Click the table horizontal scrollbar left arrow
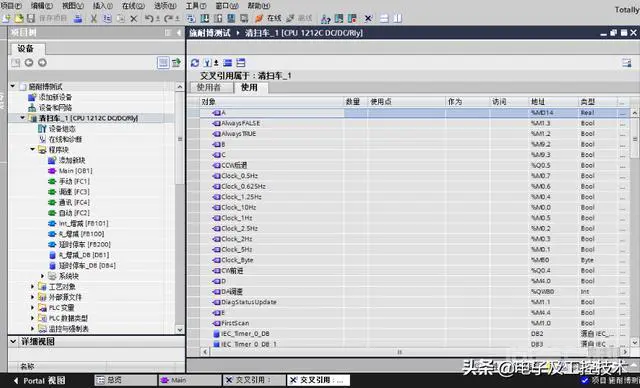The image size is (640, 388). tap(205, 351)
